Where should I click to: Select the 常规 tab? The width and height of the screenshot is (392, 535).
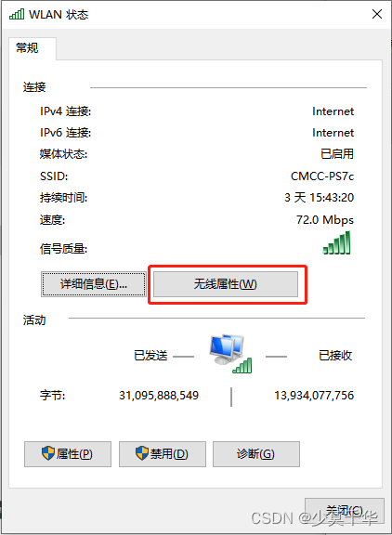pyautogui.click(x=28, y=48)
